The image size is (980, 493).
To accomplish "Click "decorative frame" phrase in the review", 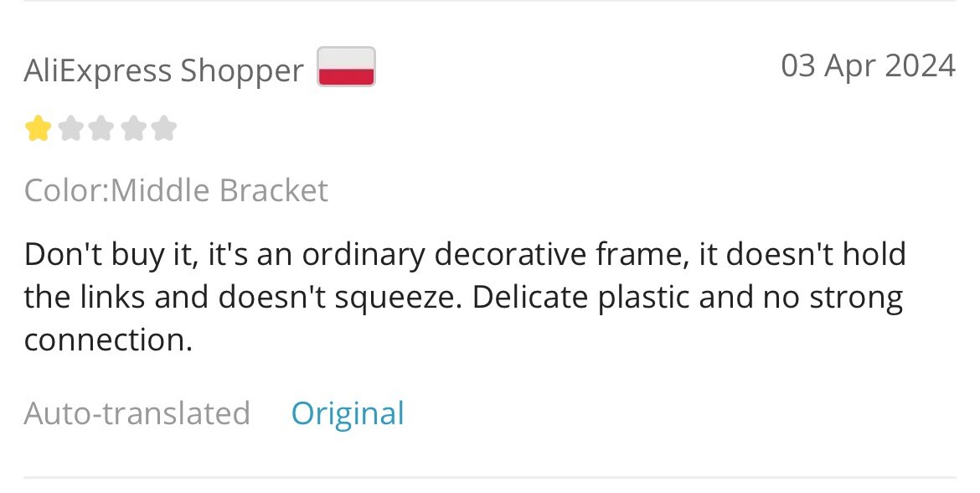I will click(561, 254).
